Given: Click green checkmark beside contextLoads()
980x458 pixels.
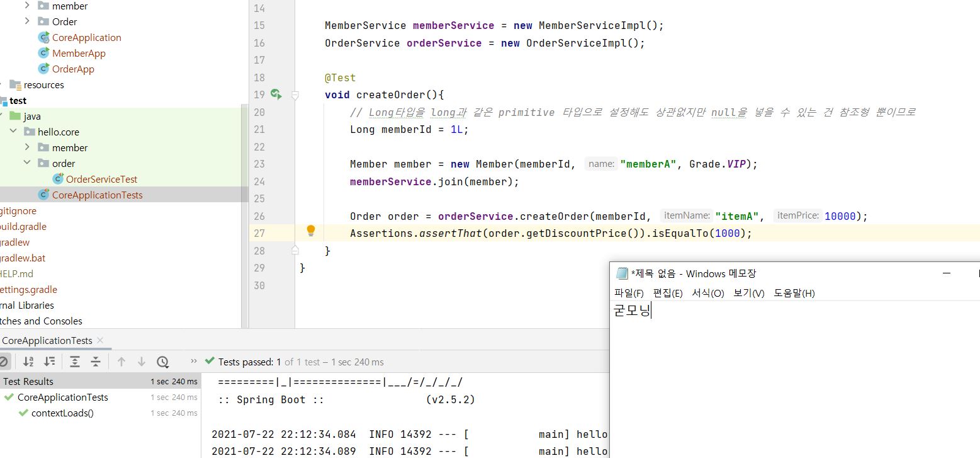Looking at the screenshot, I should (x=23, y=413).
